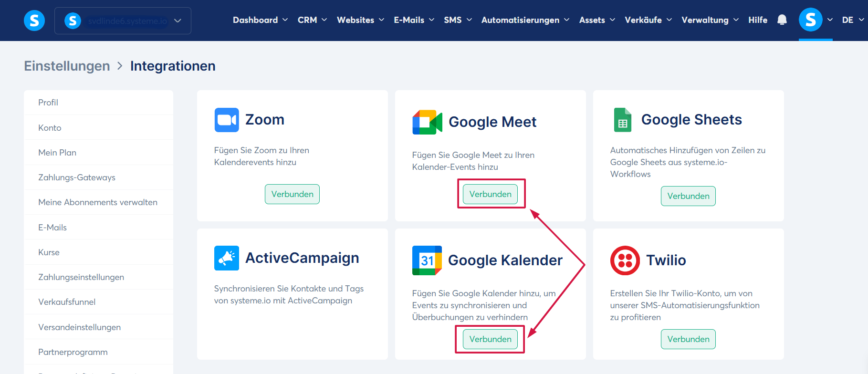The image size is (868, 374).
Task: Open Meine Abonnements verwalten
Action: tap(98, 202)
